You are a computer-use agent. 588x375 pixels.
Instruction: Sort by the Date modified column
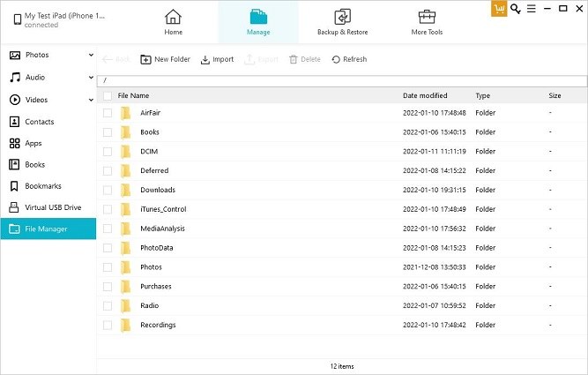(x=425, y=95)
